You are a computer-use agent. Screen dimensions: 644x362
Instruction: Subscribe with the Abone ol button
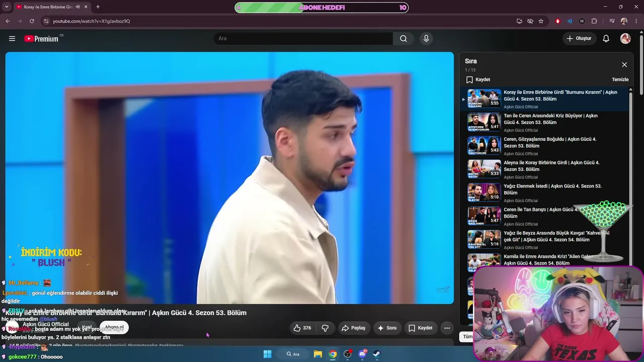(114, 327)
